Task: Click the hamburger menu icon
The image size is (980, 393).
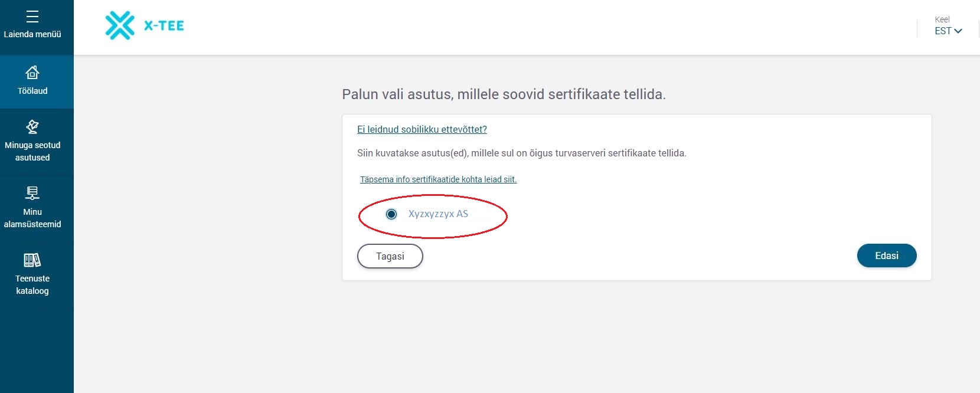Action: tap(32, 17)
